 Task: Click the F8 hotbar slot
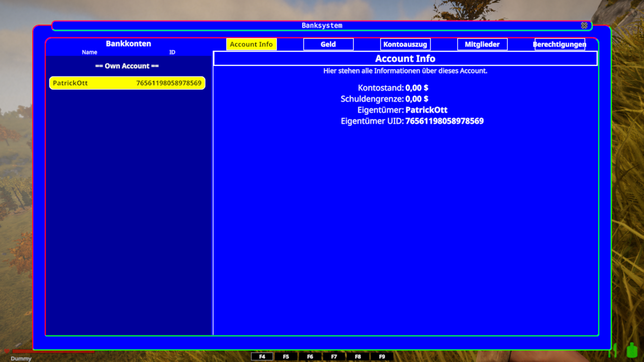tap(358, 357)
